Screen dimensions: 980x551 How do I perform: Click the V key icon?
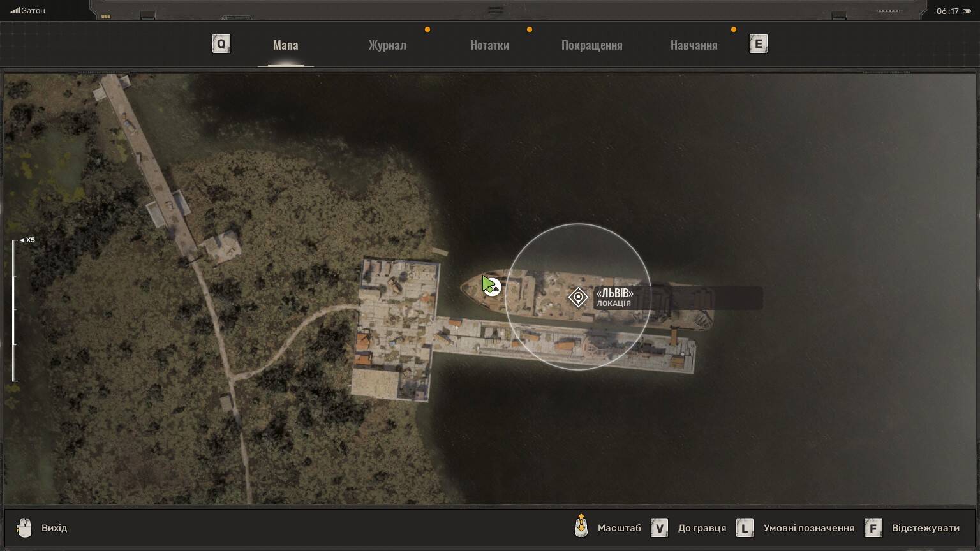(659, 528)
